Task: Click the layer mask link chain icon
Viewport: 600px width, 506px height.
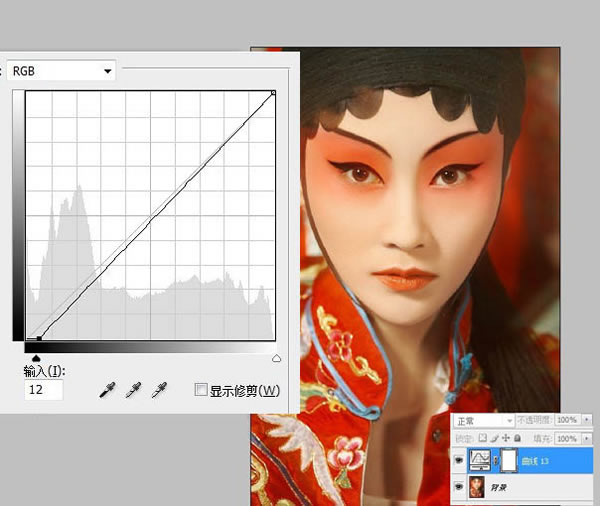Action: (496, 460)
